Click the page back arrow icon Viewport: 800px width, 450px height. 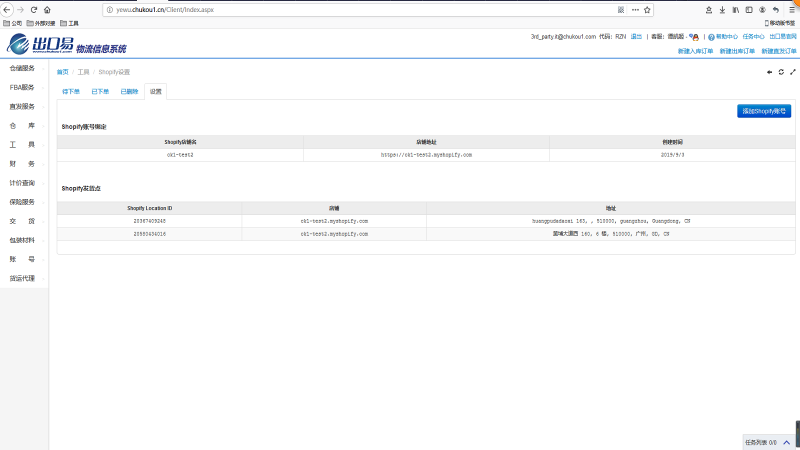[769, 72]
